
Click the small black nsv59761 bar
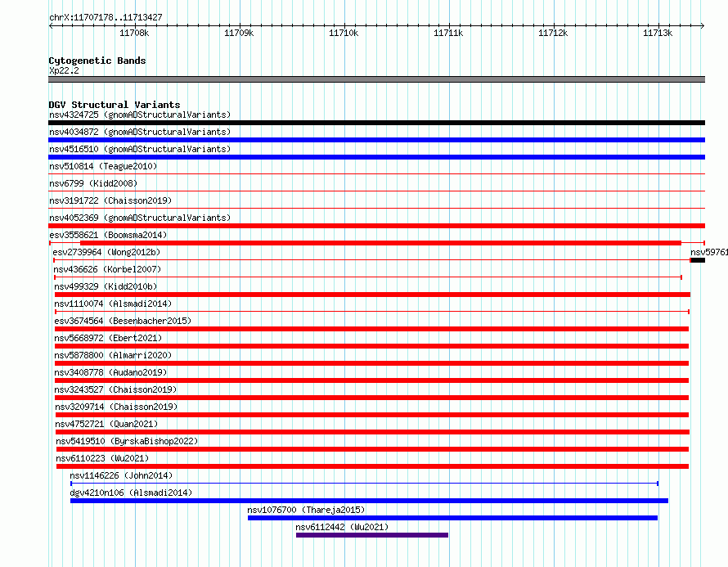(698, 260)
